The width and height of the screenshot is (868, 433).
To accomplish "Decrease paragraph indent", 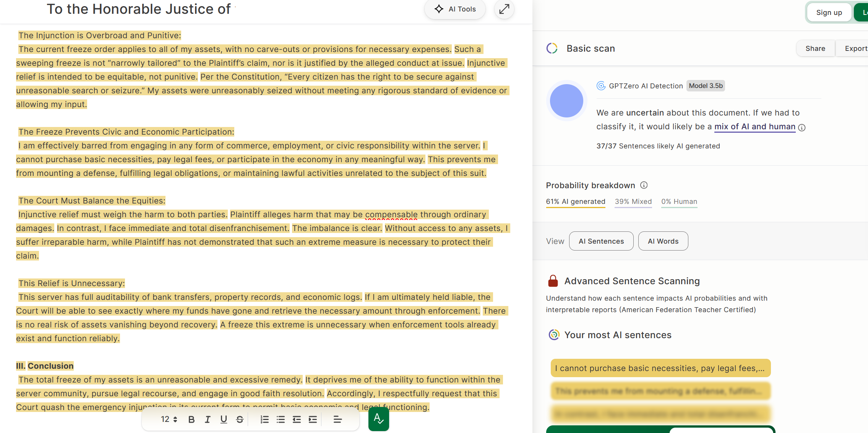I will [x=297, y=420].
